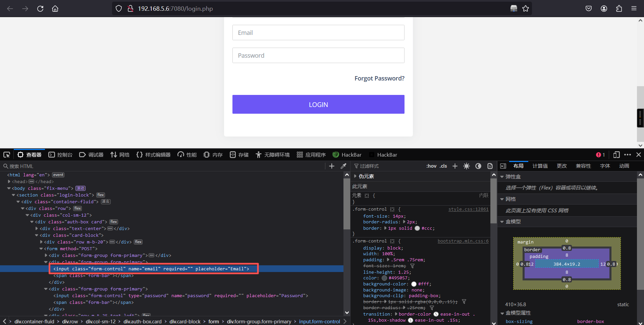Switch to the Computed sidebar tab
Viewport: 644px width, 325px height.
[x=540, y=166]
